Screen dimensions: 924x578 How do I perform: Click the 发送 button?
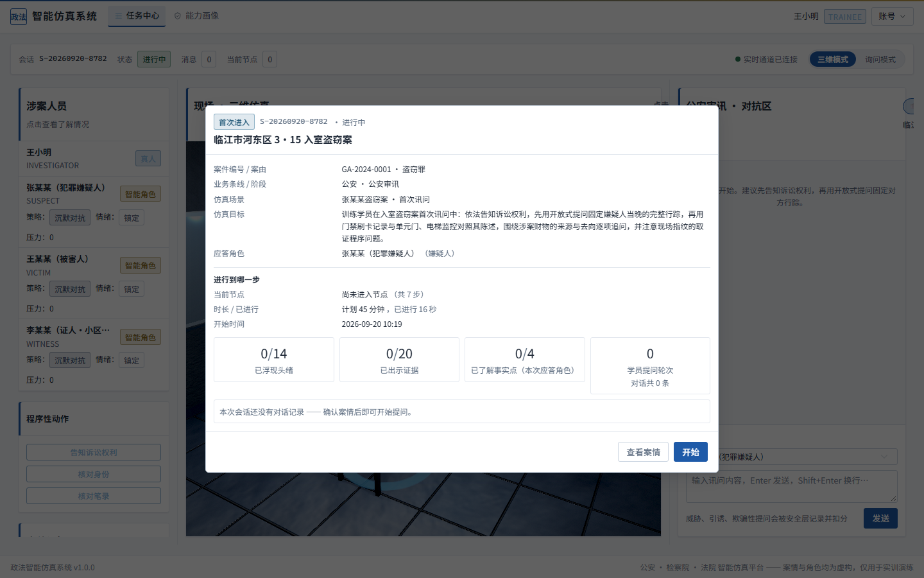pos(880,518)
